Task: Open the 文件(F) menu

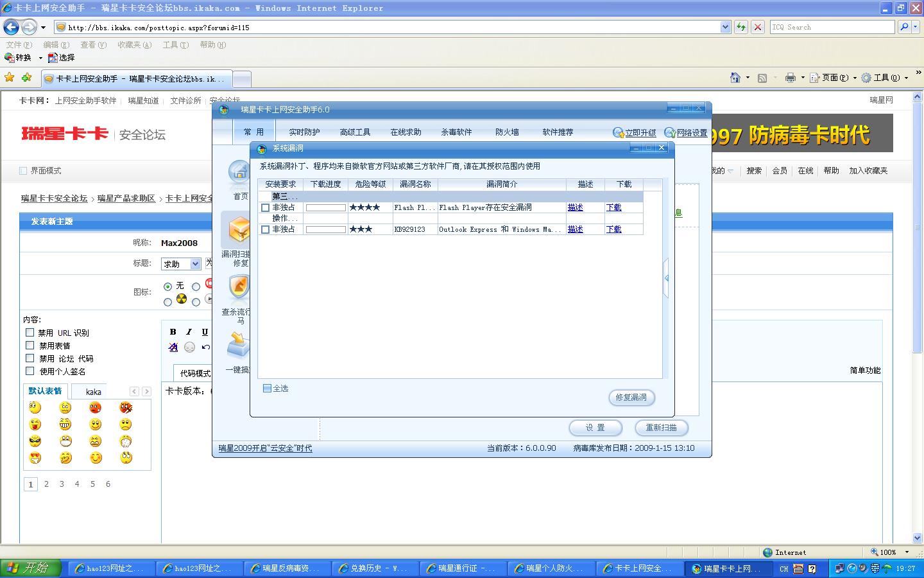Action: click(19, 45)
